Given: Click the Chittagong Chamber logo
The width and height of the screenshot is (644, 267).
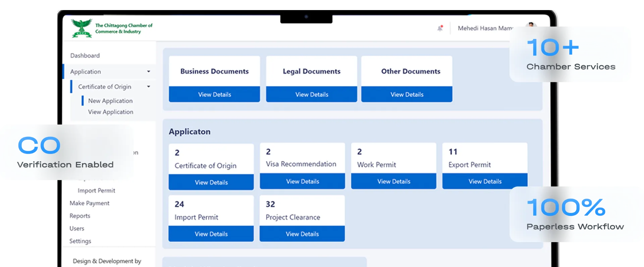Looking at the screenshot, I should point(82,28).
